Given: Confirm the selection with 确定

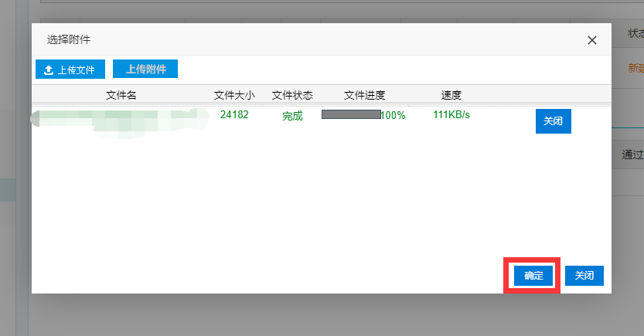Looking at the screenshot, I should tap(533, 276).
